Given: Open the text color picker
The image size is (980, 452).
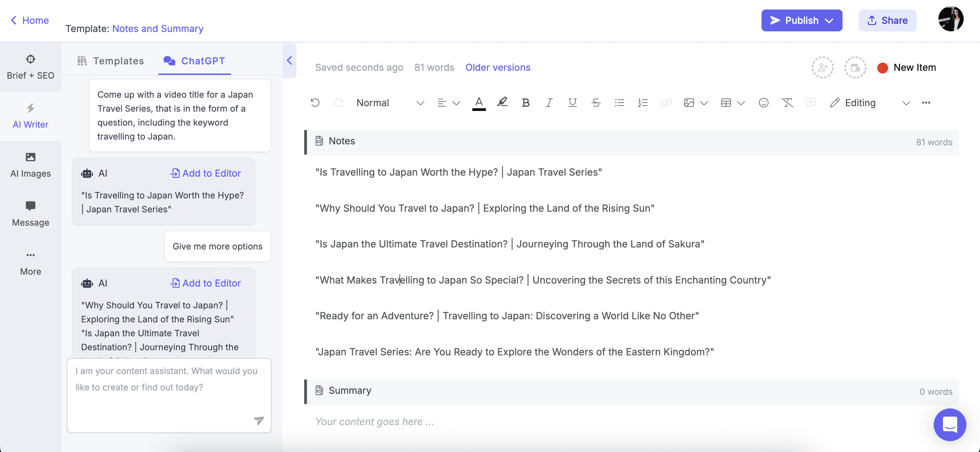Looking at the screenshot, I should pos(479,103).
